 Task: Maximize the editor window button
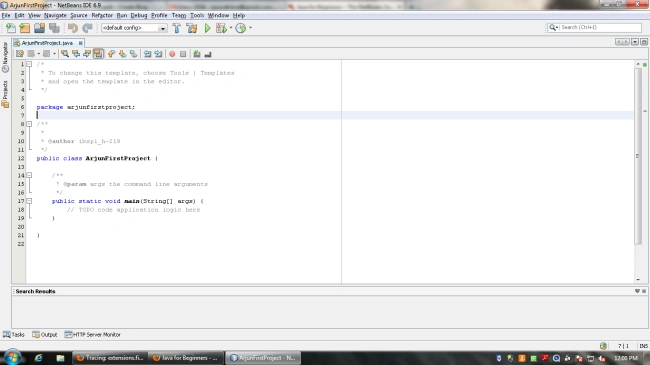(x=644, y=42)
